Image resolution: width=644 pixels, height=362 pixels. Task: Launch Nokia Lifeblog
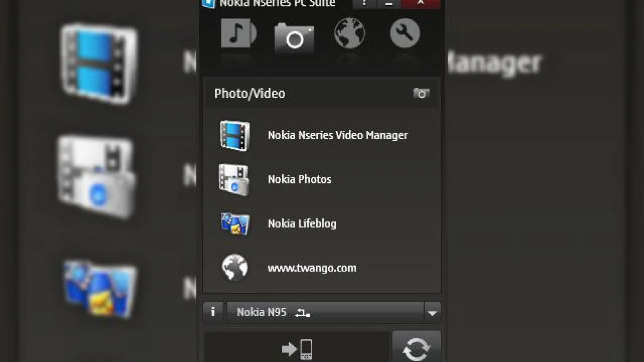302,224
